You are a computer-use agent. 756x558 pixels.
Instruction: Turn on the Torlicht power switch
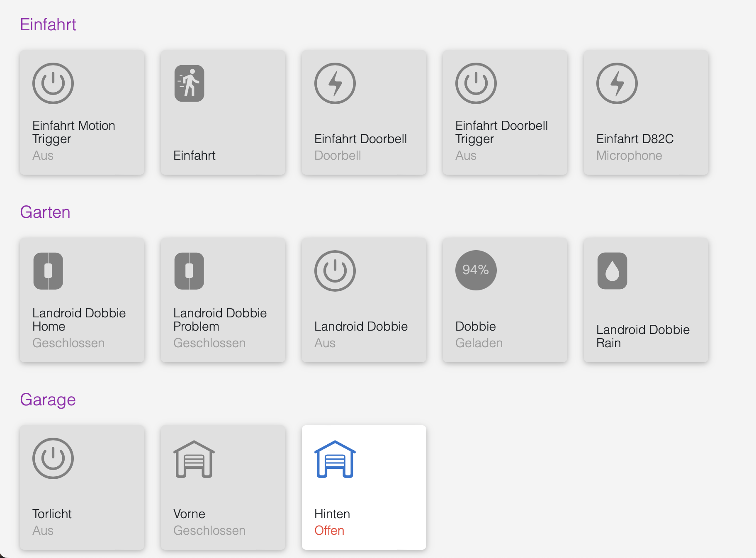[x=53, y=458]
